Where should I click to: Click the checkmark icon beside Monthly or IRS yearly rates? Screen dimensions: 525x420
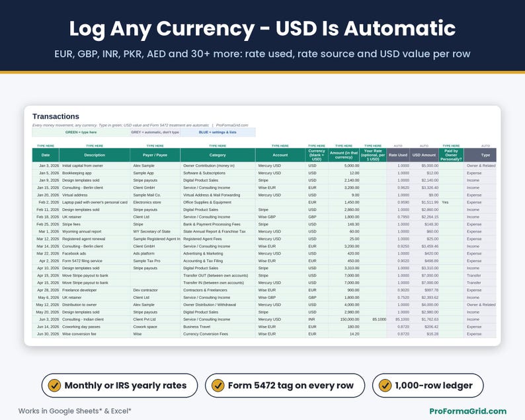pos(54,386)
